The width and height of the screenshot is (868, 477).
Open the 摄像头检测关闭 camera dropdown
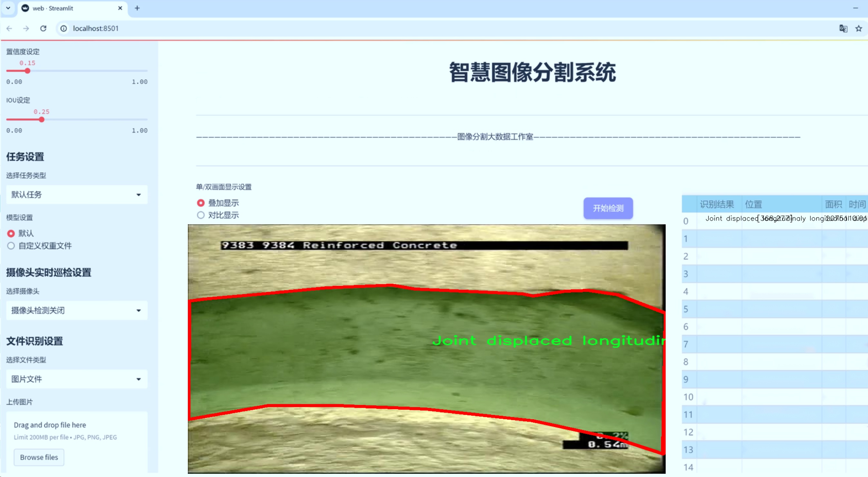(77, 310)
